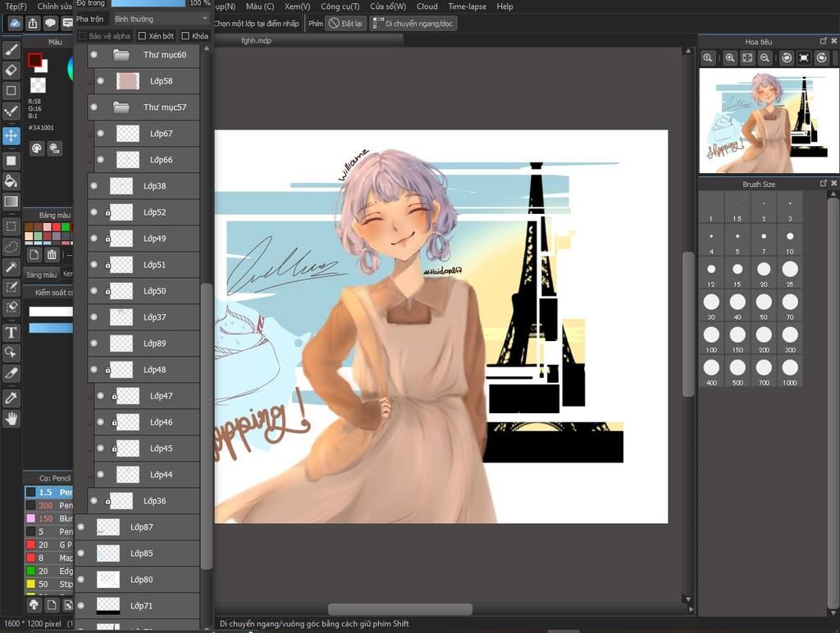Image resolution: width=840 pixels, height=633 pixels.
Task: Delete color from palette with trash icon
Action: coord(52,254)
